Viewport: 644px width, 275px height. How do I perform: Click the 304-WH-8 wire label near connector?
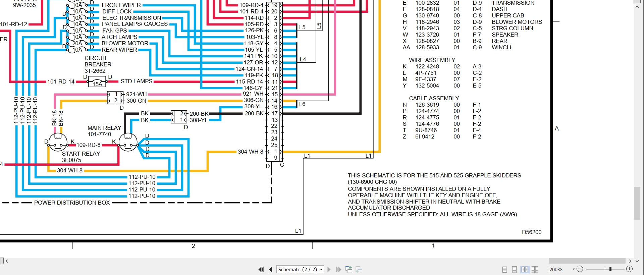click(x=251, y=152)
